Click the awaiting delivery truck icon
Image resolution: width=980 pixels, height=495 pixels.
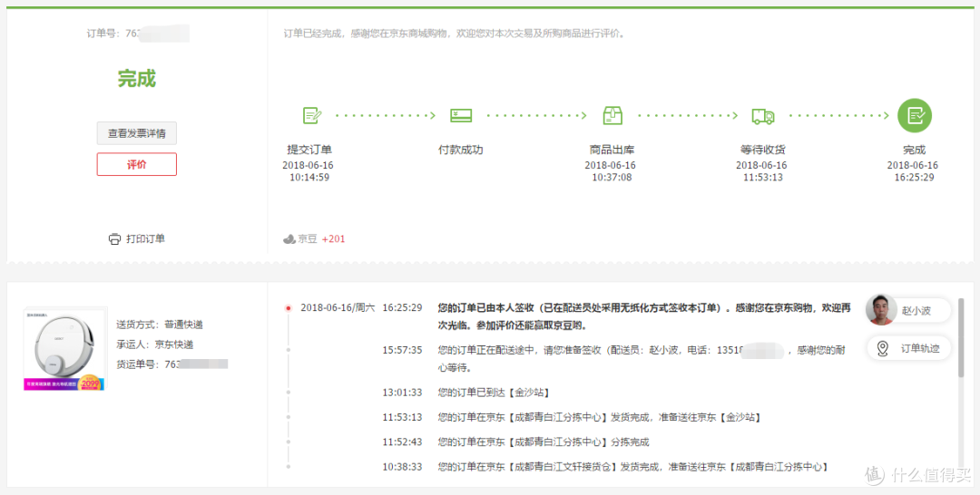coord(763,115)
